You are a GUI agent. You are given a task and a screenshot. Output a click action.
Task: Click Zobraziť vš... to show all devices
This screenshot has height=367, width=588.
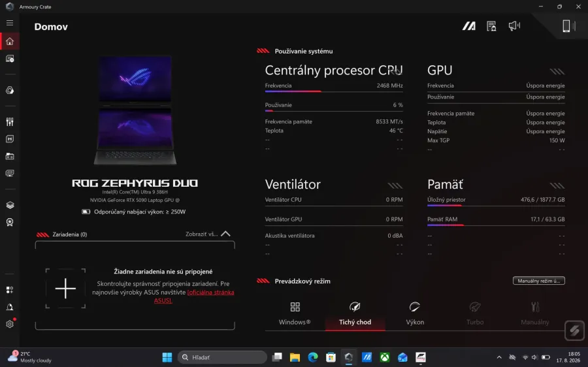tap(201, 234)
